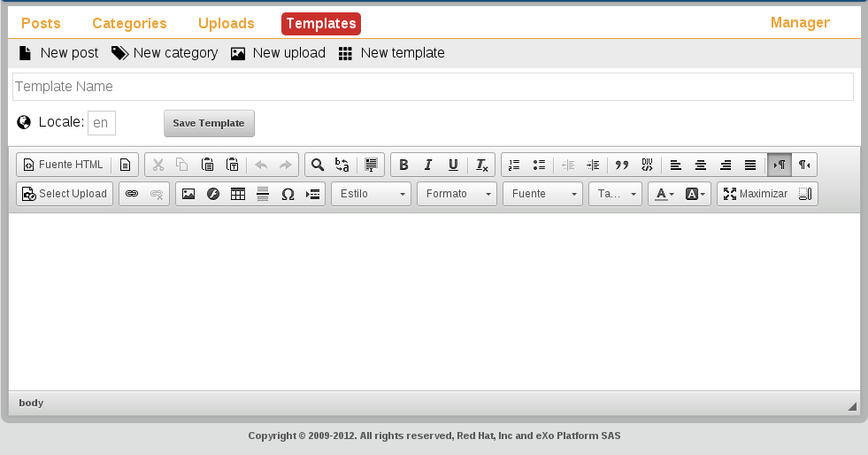Toggle Italic formatting
868x455 pixels.
tap(428, 165)
